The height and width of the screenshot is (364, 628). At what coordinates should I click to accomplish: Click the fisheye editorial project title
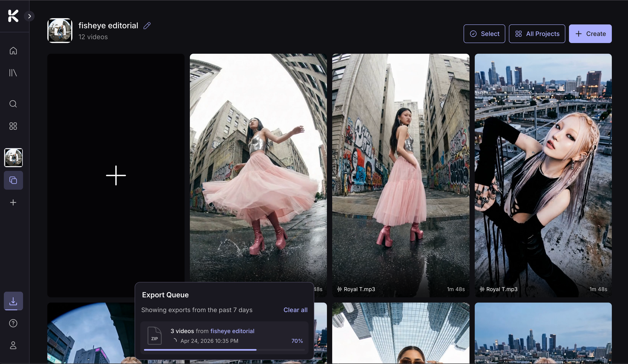click(x=108, y=25)
